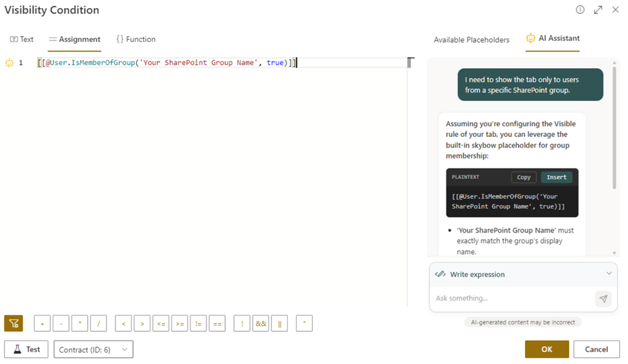Send the message with the paper plane icon

point(603,299)
